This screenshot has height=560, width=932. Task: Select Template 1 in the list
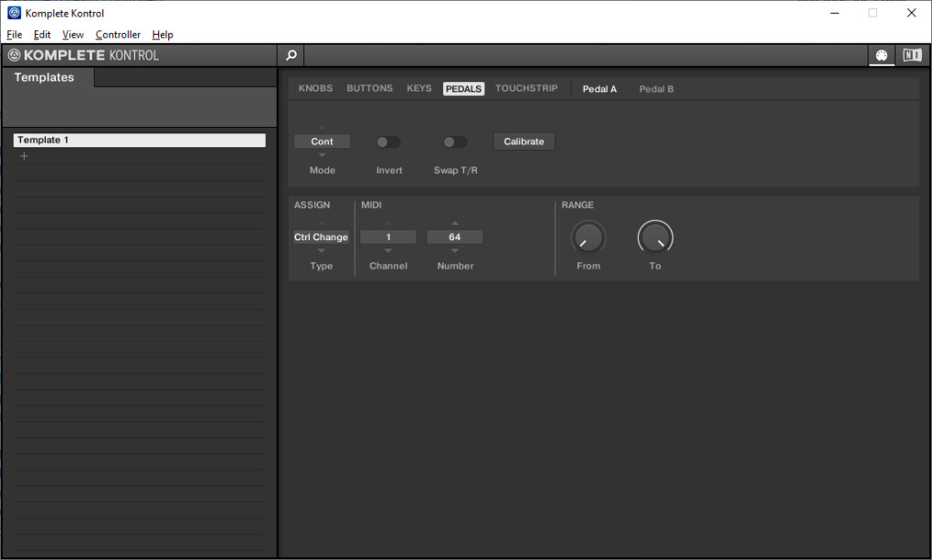(139, 140)
